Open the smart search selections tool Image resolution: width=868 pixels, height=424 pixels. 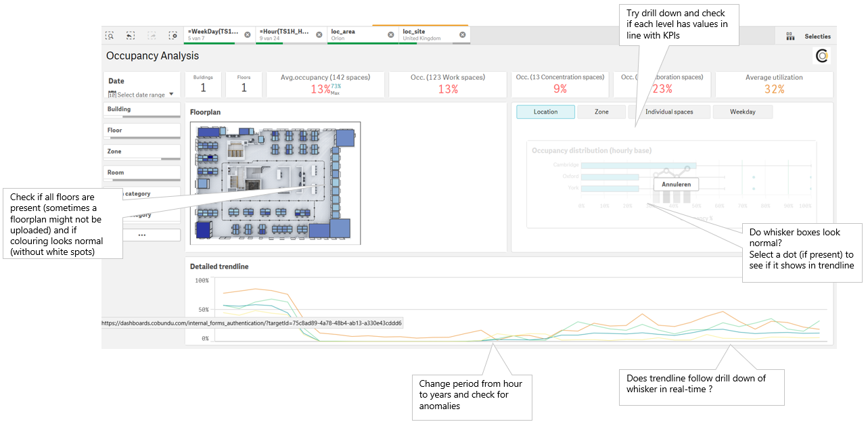[x=110, y=35]
